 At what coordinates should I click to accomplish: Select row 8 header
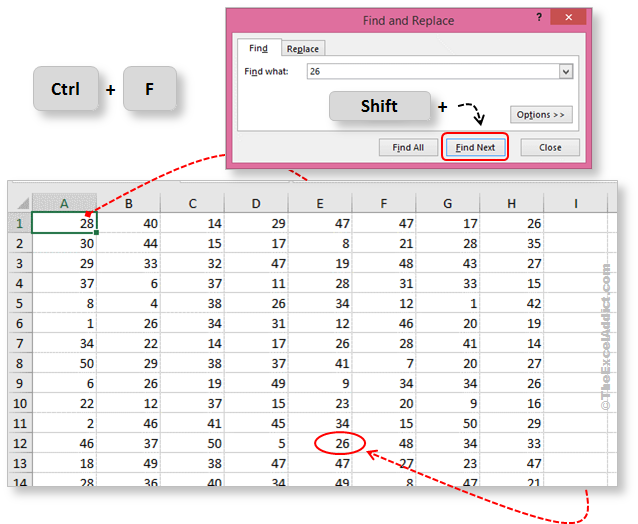pyautogui.click(x=20, y=363)
